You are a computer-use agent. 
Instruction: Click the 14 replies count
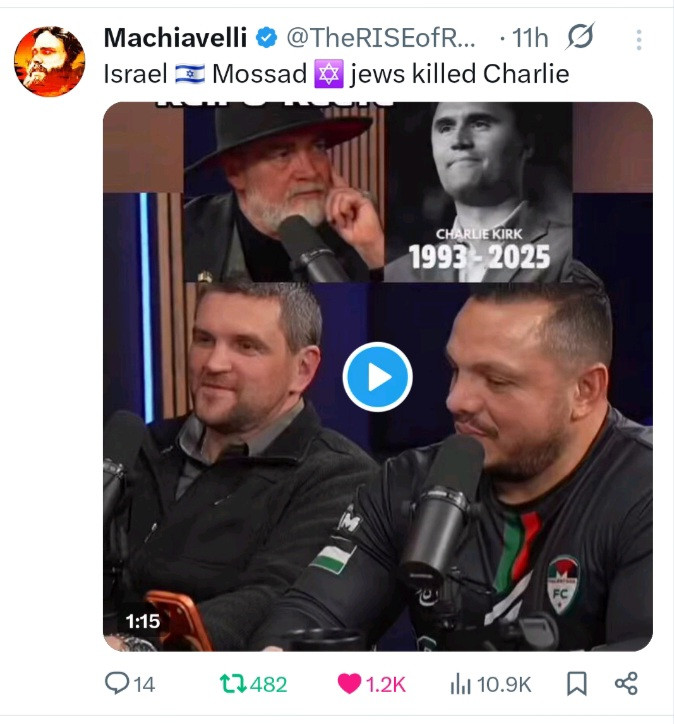tap(144, 684)
